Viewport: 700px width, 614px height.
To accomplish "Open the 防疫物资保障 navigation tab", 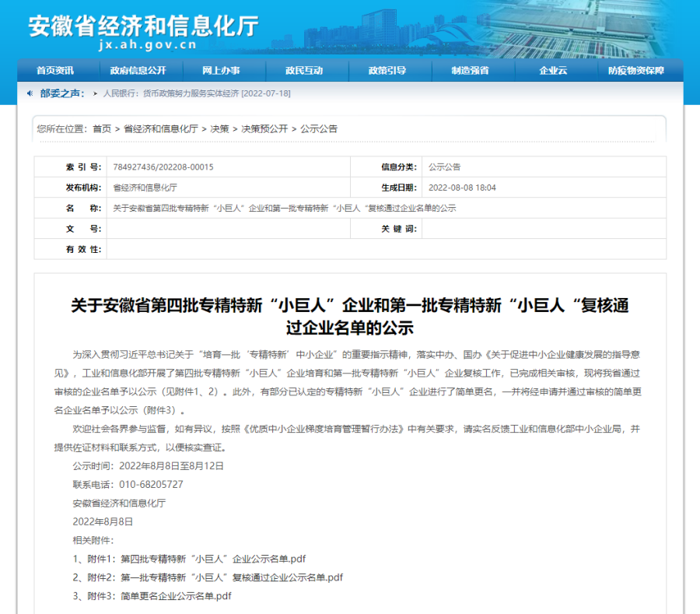I will [x=636, y=71].
